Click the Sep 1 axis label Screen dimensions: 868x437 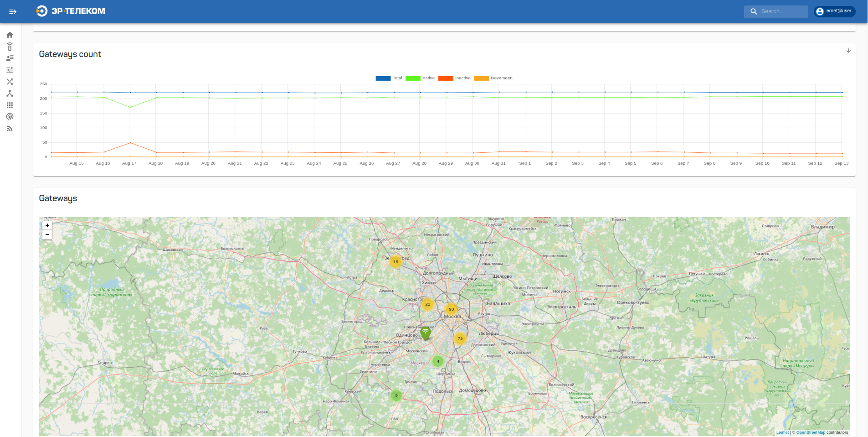click(x=525, y=163)
